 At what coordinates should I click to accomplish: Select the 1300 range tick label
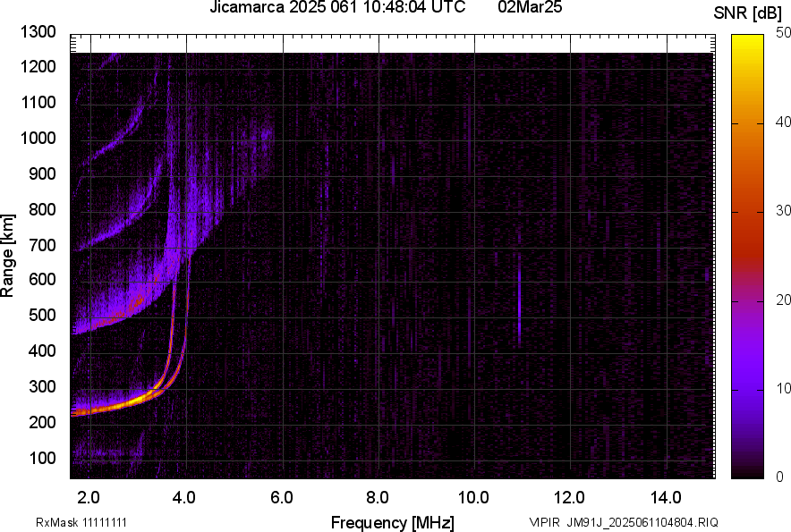[39, 32]
